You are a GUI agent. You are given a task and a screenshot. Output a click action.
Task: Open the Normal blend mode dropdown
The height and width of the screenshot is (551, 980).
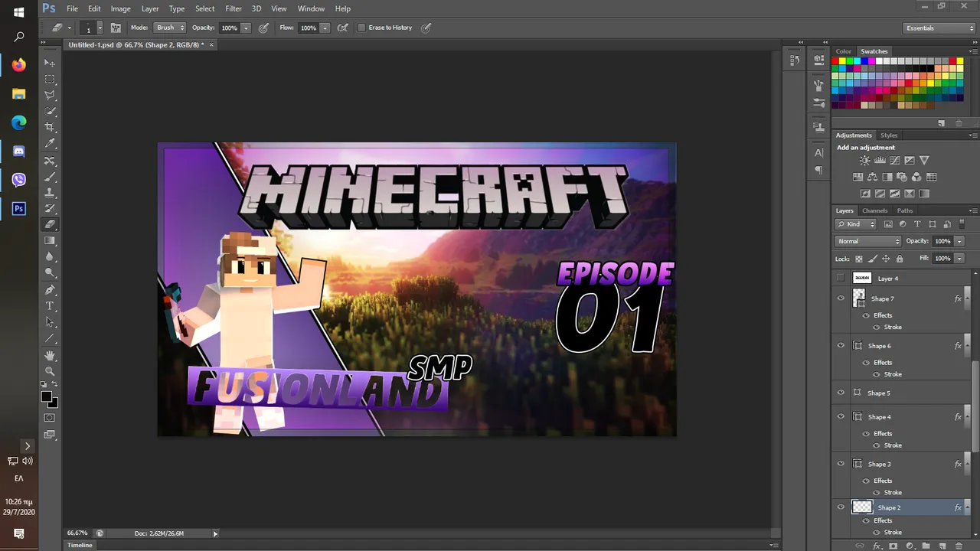click(x=868, y=241)
